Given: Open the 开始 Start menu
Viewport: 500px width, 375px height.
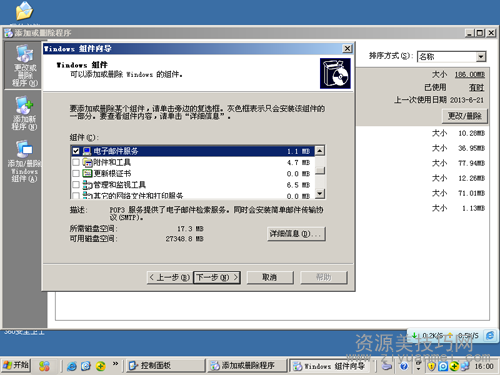Looking at the screenshot, I should 16,366.
